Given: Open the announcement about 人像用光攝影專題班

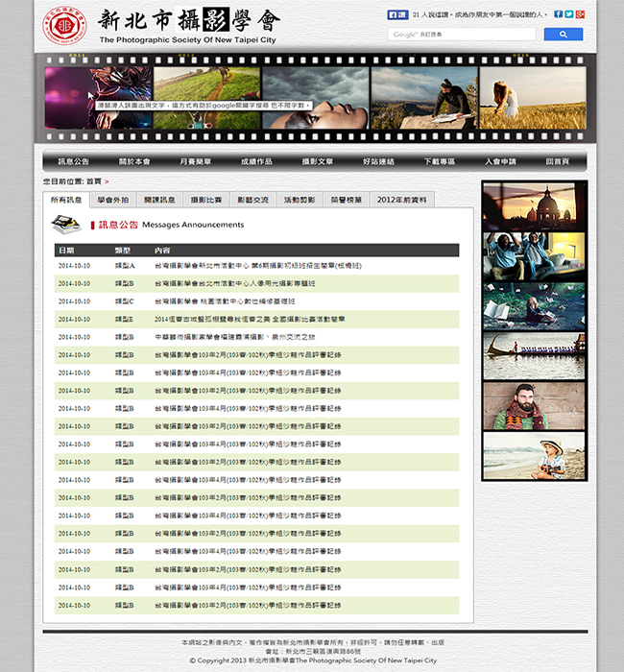Looking at the screenshot, I should [x=235, y=284].
